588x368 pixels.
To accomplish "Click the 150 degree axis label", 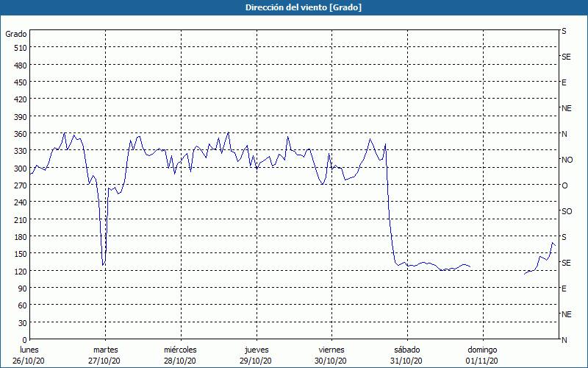I will tap(21, 254).
